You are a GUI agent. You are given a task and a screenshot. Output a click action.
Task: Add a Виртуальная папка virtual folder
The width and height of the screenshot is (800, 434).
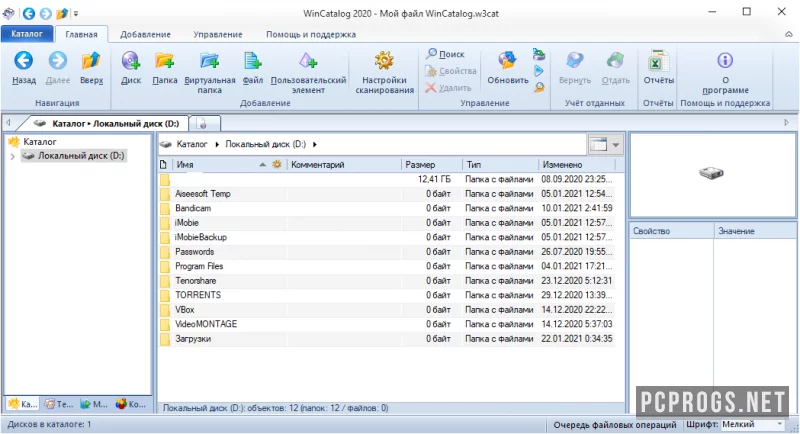pyautogui.click(x=210, y=61)
